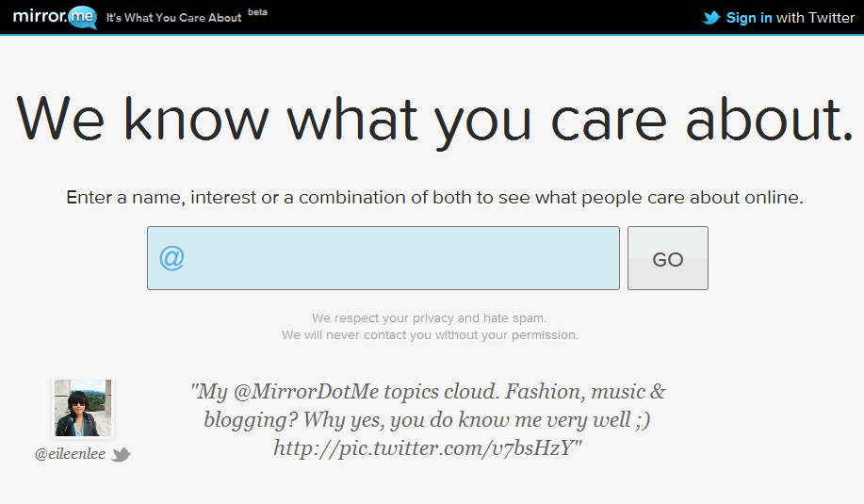This screenshot has width=864, height=504.
Task: Click the blue .me speech bubble icon
Action: [x=79, y=17]
